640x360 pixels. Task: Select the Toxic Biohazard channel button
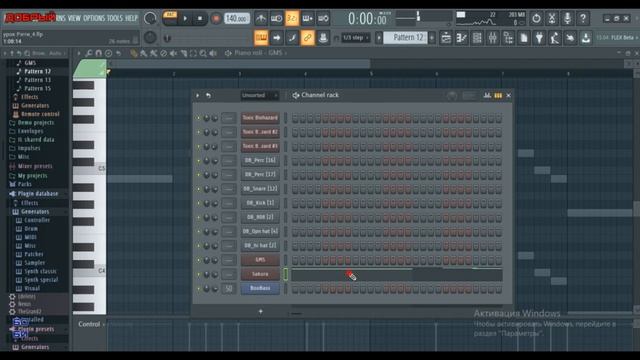[260, 118]
